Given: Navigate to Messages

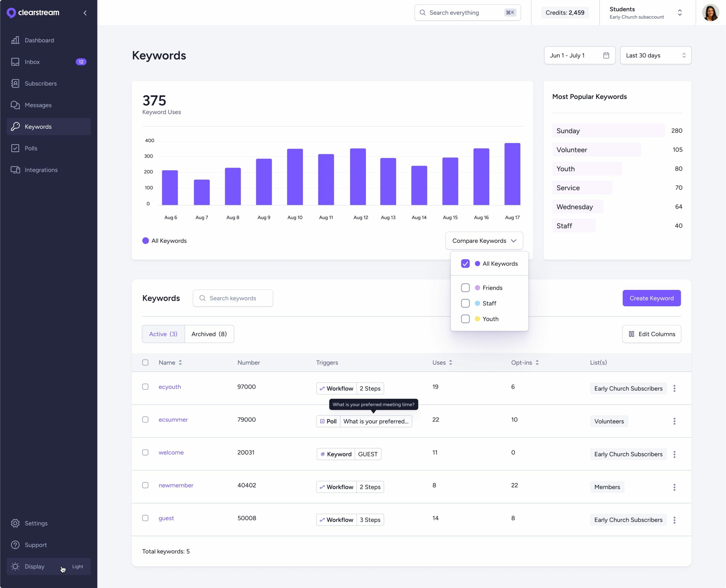Looking at the screenshot, I should point(48,105).
